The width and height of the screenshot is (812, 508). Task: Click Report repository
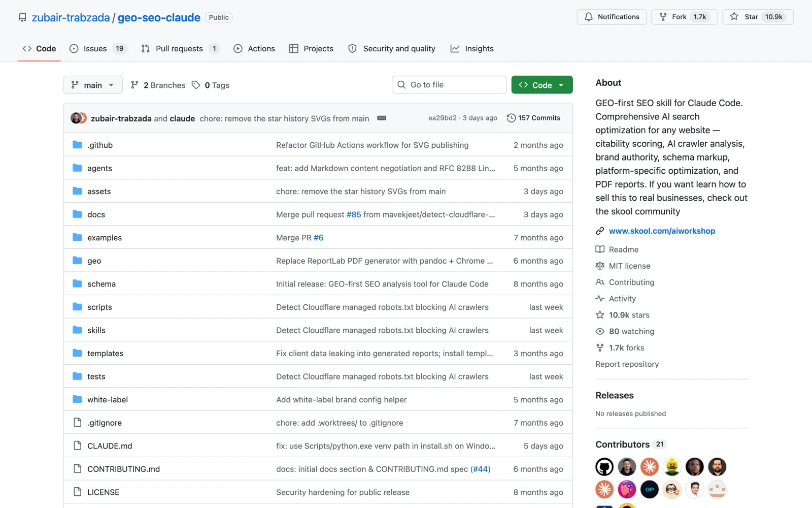coord(627,364)
